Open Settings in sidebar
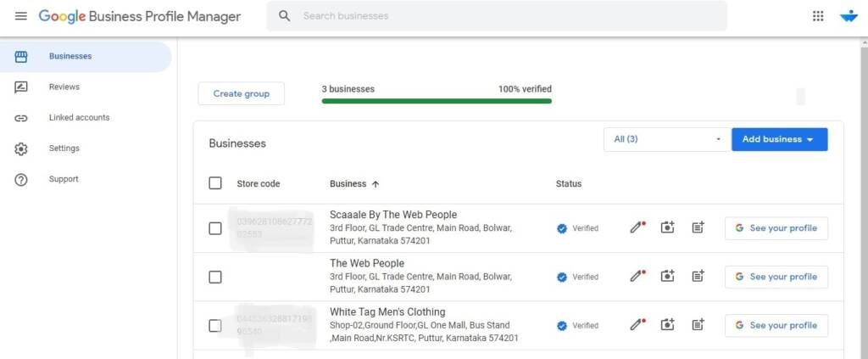868x359 pixels. pos(64,149)
